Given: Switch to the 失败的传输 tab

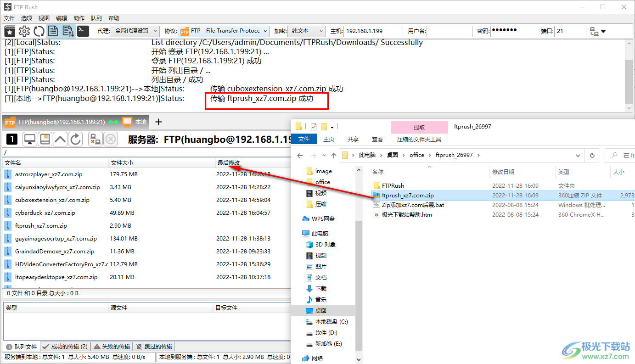Looking at the screenshot, I should point(112,347).
